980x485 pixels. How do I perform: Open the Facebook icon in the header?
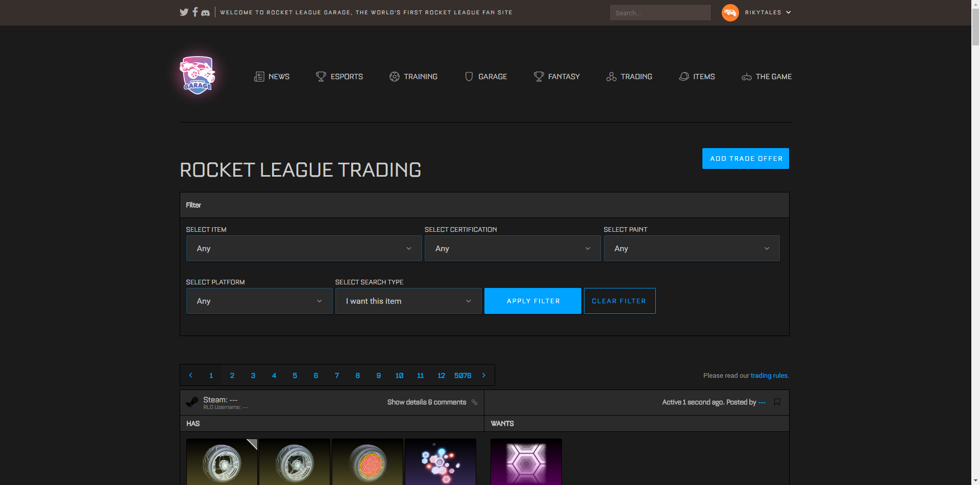(194, 12)
